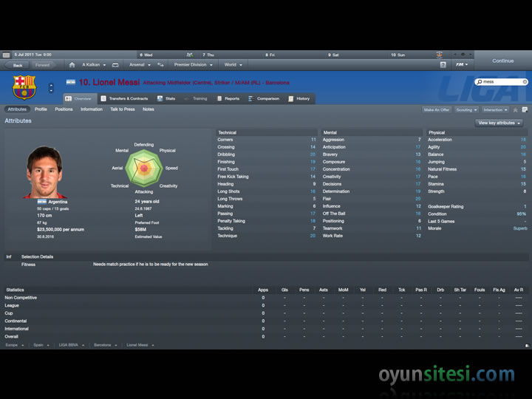Click the Continue button
The width and height of the screenshot is (532, 399).
pos(503,61)
